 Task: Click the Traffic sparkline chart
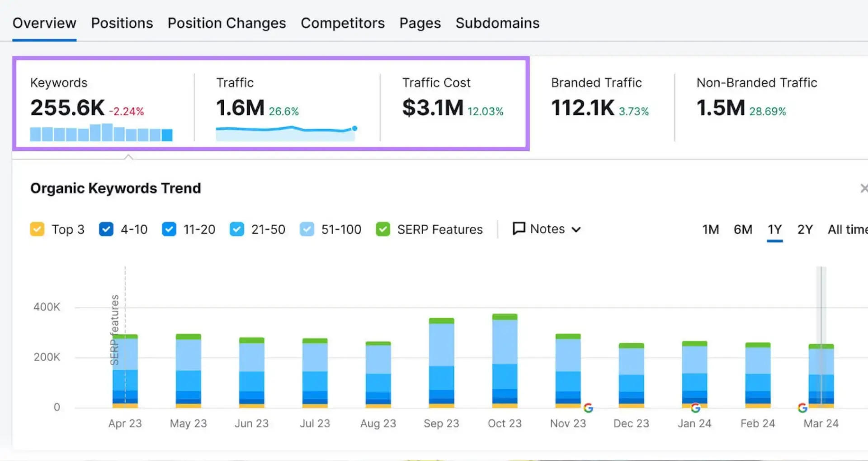pyautogui.click(x=287, y=133)
